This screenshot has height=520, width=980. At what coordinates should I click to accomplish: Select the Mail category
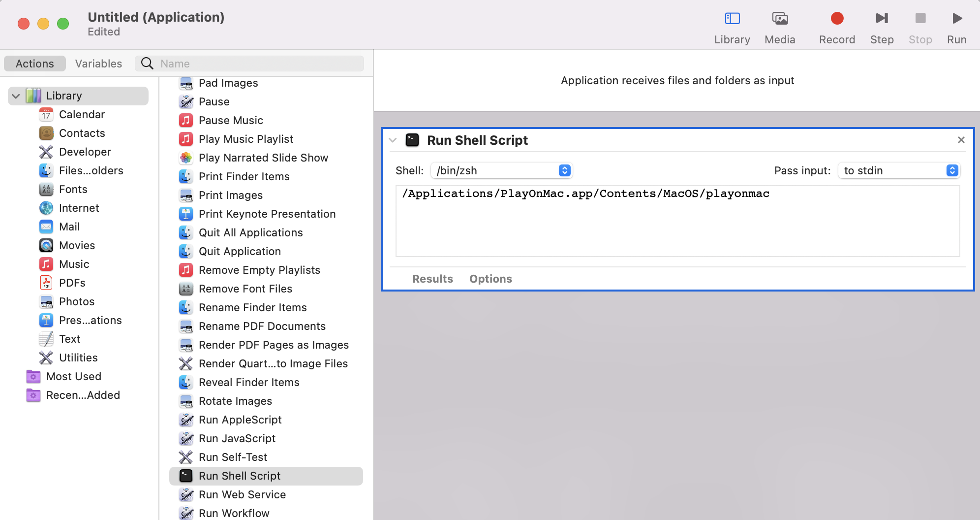pyautogui.click(x=59, y=227)
